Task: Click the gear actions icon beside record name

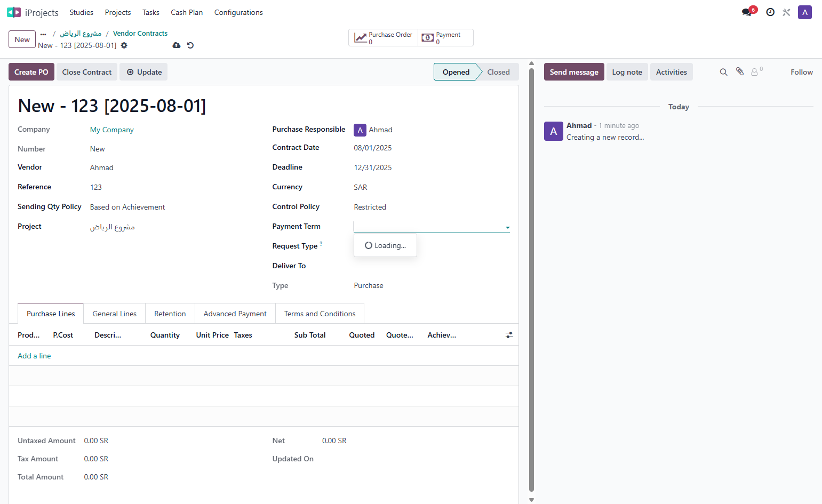Action: click(x=124, y=45)
